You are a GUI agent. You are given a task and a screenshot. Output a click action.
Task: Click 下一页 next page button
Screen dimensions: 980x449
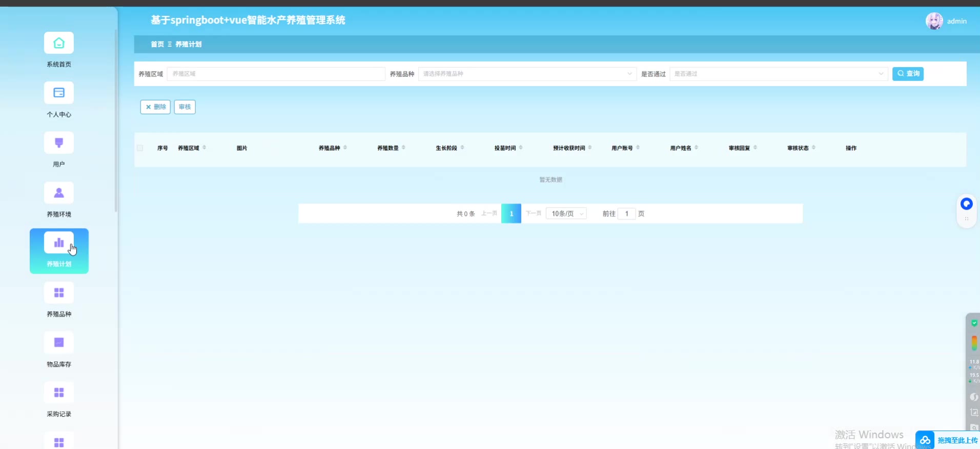[x=534, y=214]
